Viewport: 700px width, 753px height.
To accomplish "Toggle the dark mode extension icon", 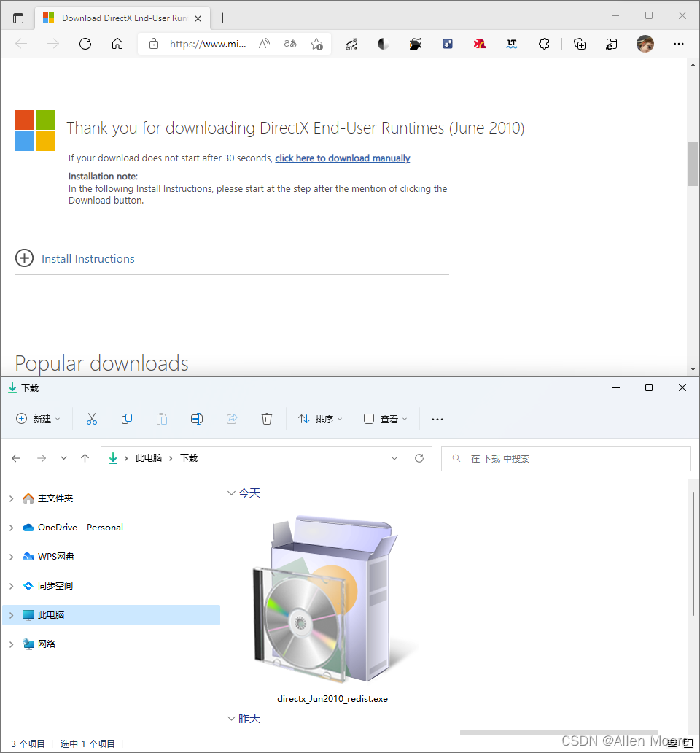I will tap(383, 45).
